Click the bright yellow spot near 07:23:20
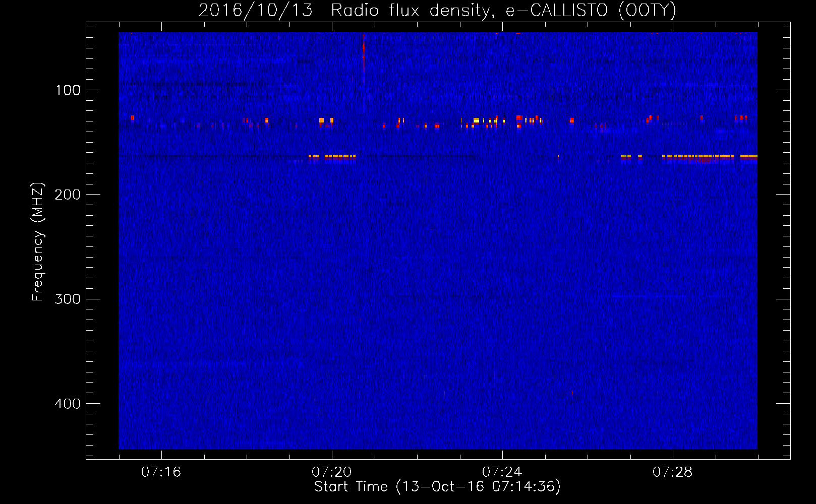Screen dimensions: 816x504 tap(476, 120)
